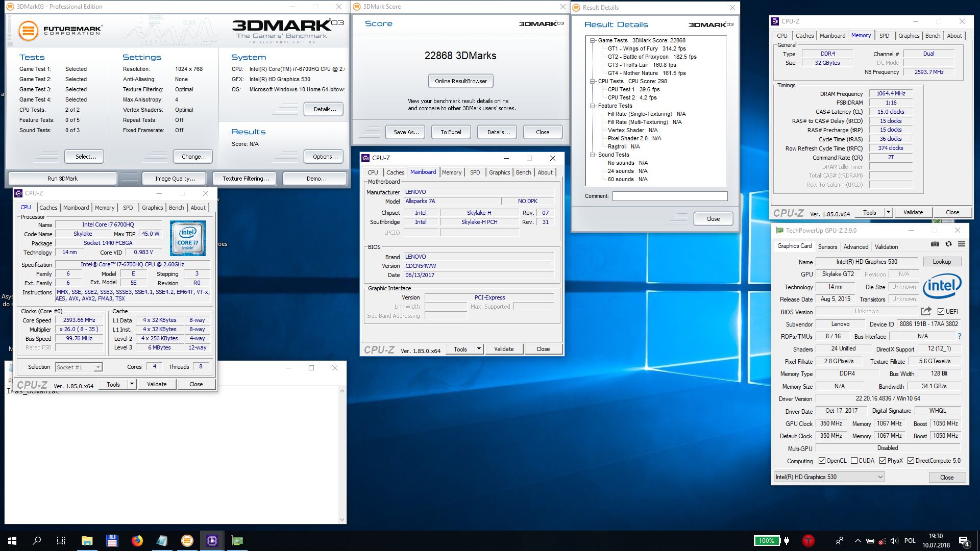Click the Lookup button in GPU-Z
The height and width of the screenshot is (551, 980).
pos(942,262)
